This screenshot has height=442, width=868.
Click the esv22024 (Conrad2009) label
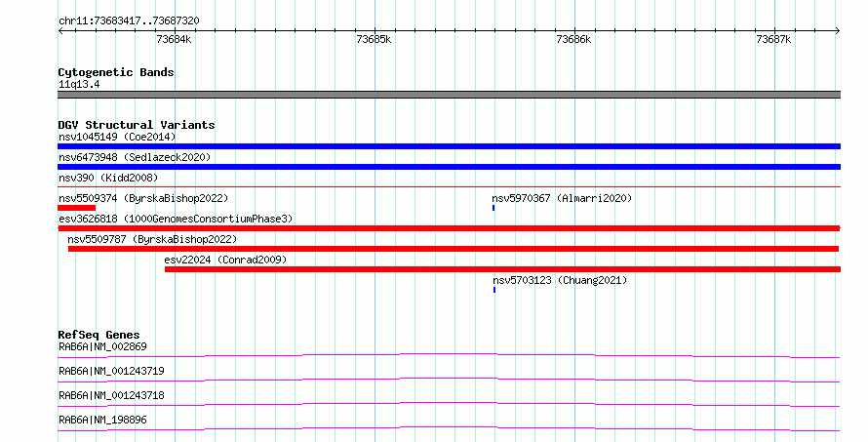point(225,260)
